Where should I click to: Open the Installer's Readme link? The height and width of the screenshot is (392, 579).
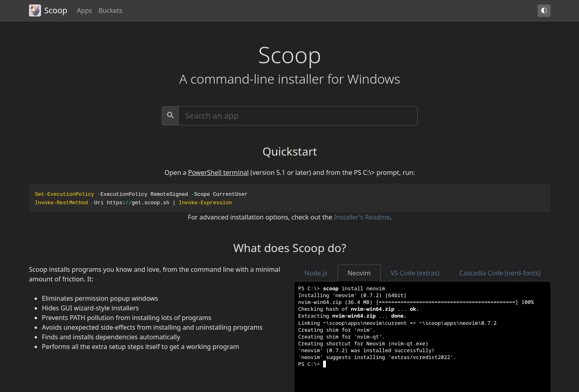click(x=362, y=217)
